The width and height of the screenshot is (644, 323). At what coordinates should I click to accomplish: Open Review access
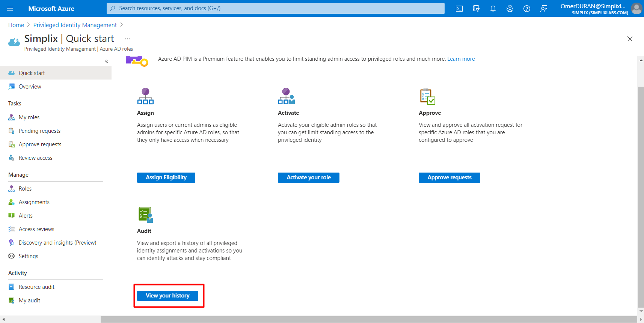(56, 158)
